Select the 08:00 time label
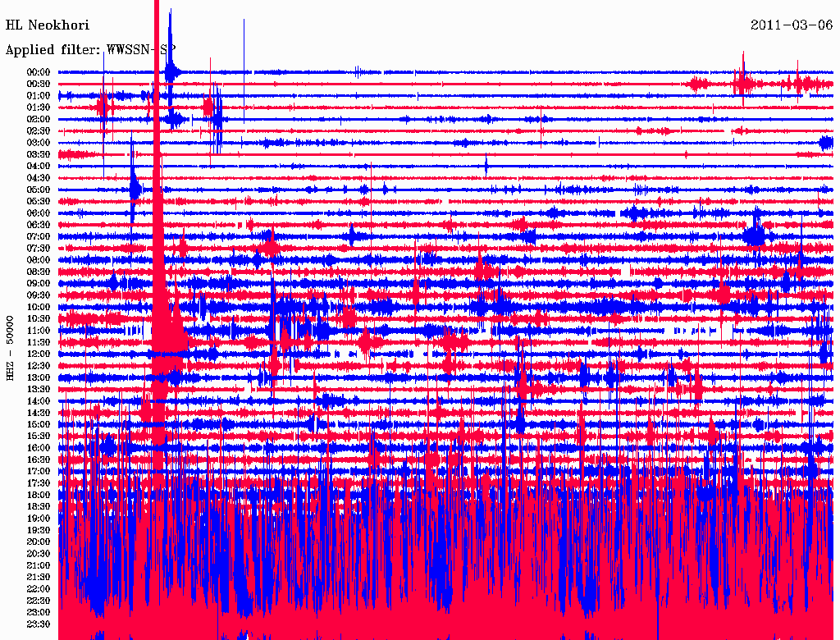 [39, 260]
